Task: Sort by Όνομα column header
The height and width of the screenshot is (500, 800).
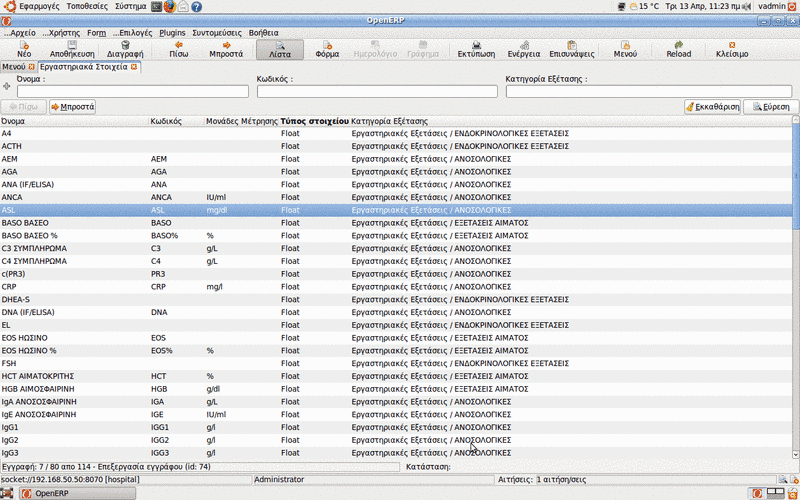Action: 74,121
